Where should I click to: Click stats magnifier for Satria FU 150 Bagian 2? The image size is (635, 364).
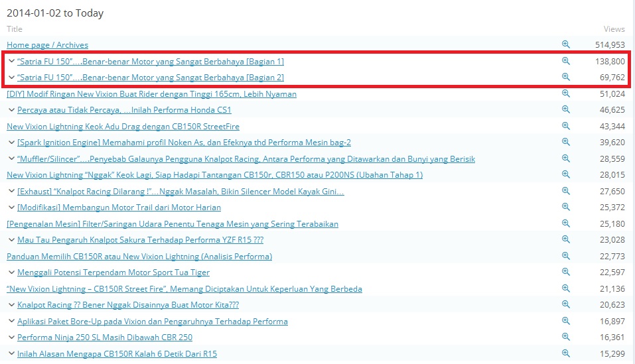(x=566, y=77)
